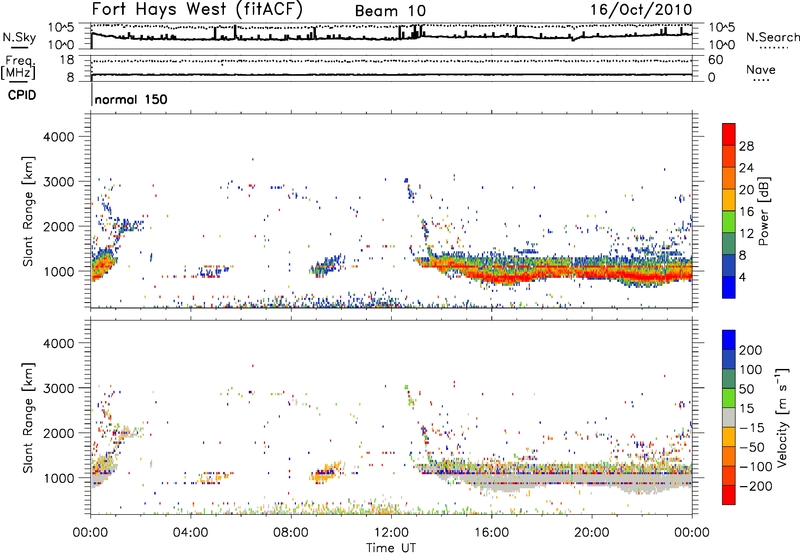This screenshot has width=800, height=554.
Task: Click the '200' velocity scale value
Action: [x=751, y=350]
